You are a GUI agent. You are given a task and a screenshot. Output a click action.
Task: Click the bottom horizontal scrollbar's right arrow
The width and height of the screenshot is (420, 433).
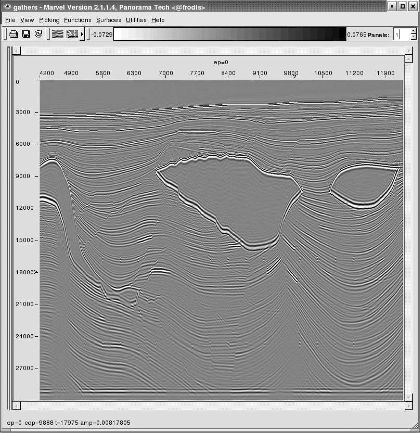point(409,406)
